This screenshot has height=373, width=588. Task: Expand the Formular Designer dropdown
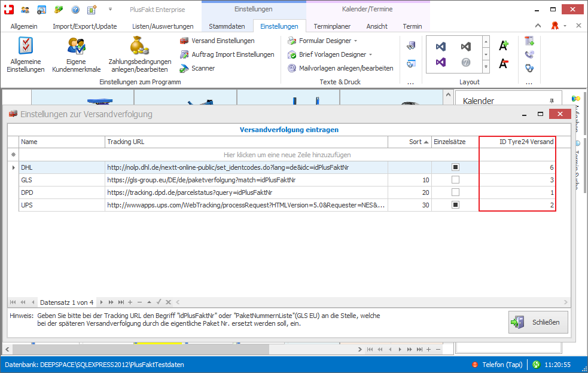356,41
